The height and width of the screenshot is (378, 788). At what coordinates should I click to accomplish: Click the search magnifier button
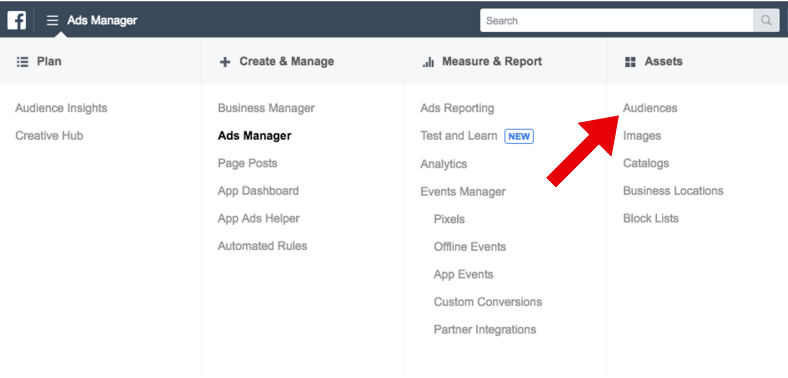click(766, 21)
